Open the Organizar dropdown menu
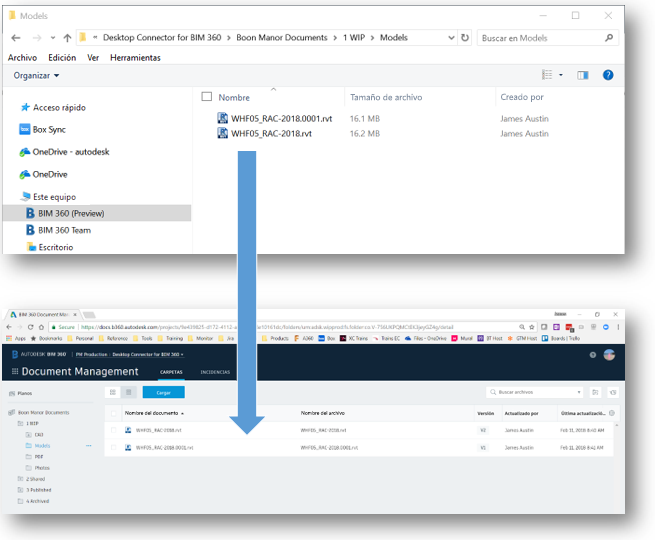 [x=36, y=76]
